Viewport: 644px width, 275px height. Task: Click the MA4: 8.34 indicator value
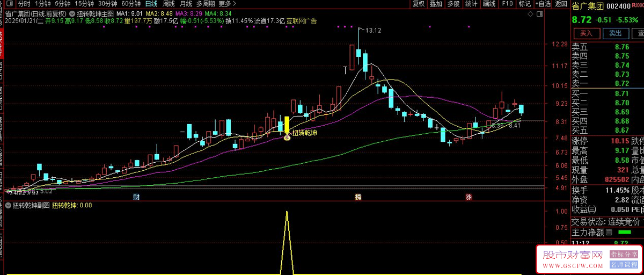[218, 13]
